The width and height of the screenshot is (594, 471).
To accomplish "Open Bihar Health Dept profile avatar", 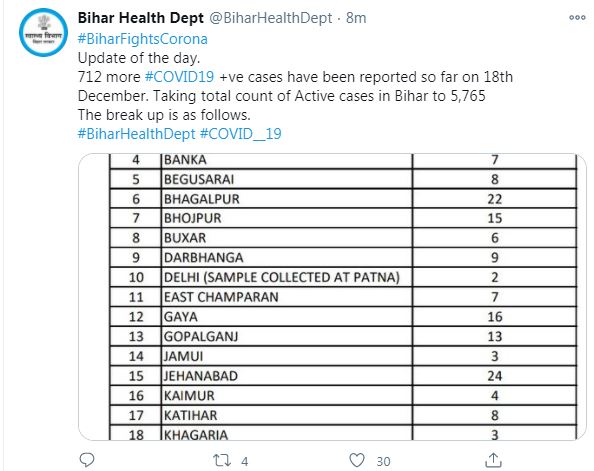I will [43, 33].
